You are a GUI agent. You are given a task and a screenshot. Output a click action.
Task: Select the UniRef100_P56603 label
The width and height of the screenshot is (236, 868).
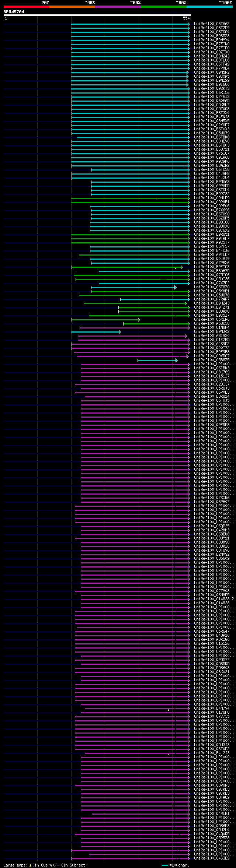click(x=212, y=668)
